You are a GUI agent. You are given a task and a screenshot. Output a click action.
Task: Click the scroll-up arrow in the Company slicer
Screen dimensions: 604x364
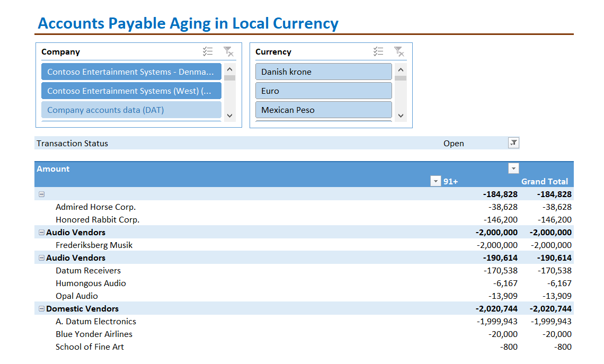[x=229, y=68]
